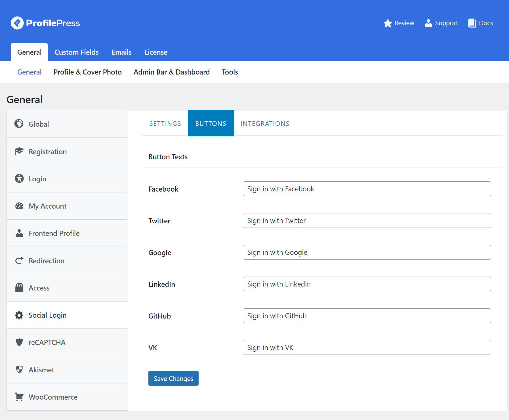Click the ProfilePress logo icon

pyautogui.click(x=17, y=23)
